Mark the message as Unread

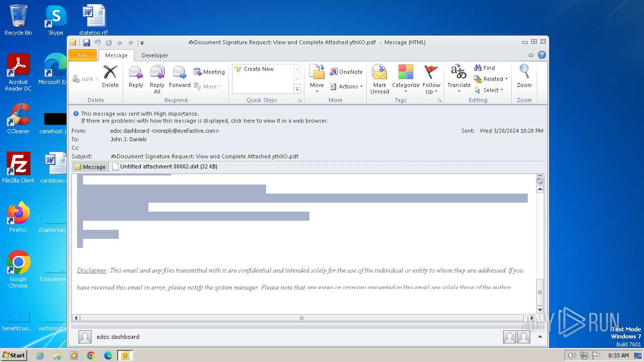tap(379, 79)
